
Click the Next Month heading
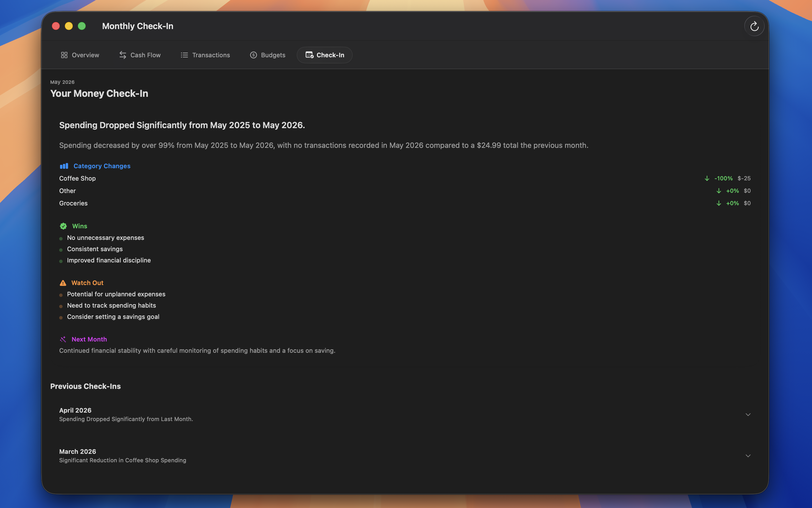(89, 339)
